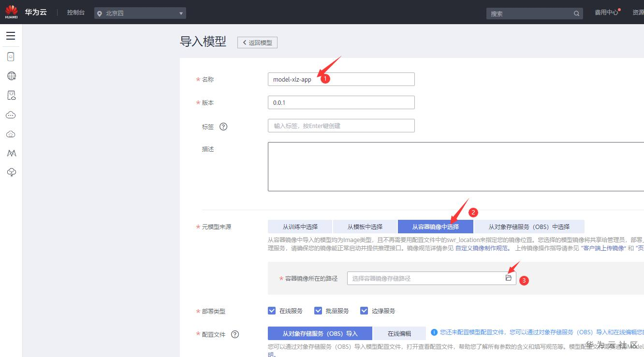Screen dimensions: 644x357
Task: Click the search magnifier icon in the header
Action: (576, 14)
